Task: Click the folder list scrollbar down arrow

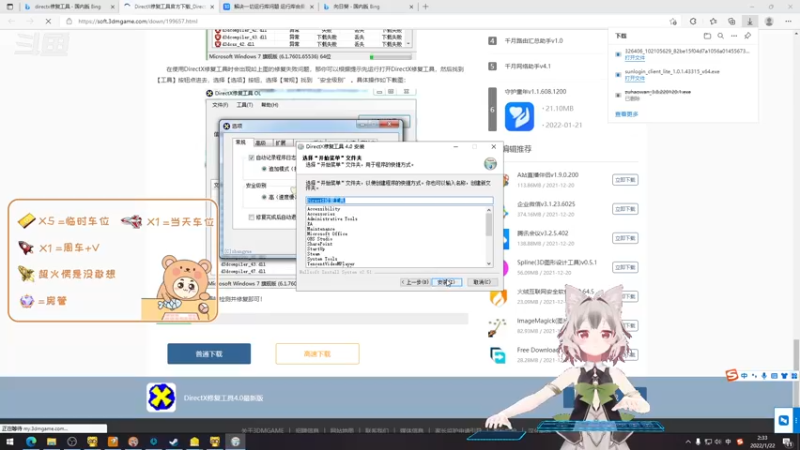Action: pyautogui.click(x=489, y=264)
